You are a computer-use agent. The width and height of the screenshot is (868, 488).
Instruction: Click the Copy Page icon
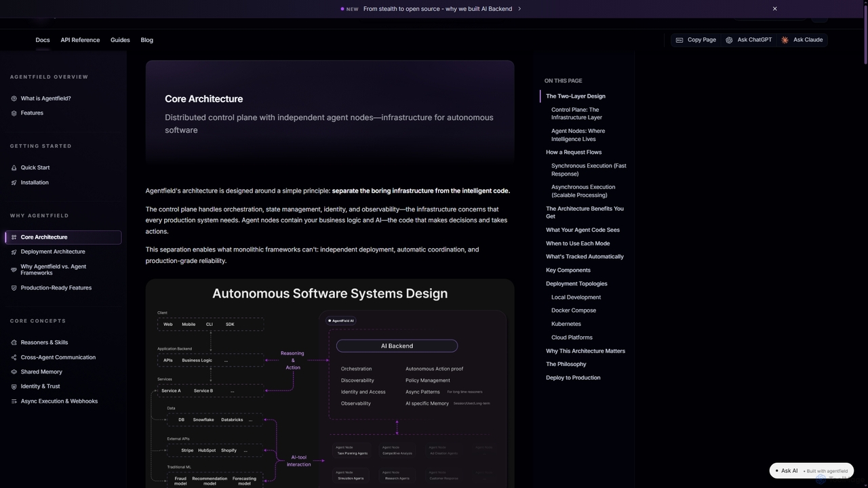[679, 40]
